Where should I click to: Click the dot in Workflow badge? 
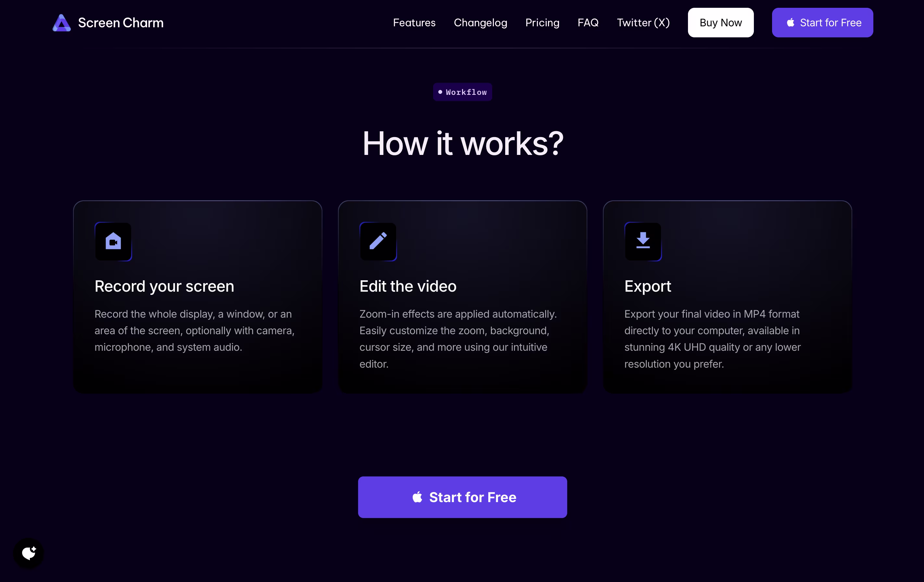(x=440, y=92)
